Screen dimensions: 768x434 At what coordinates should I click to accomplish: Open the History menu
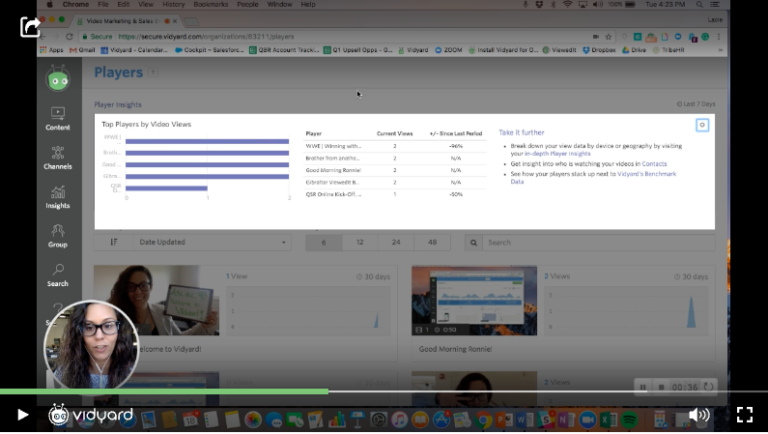[x=173, y=4]
